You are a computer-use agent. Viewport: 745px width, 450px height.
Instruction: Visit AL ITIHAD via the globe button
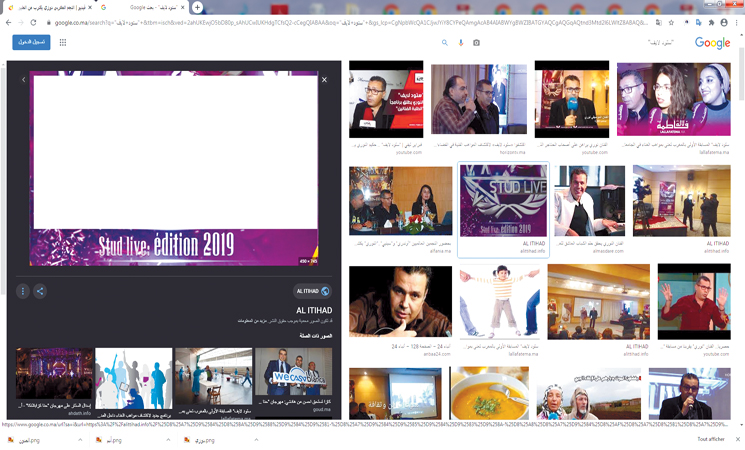(x=312, y=291)
